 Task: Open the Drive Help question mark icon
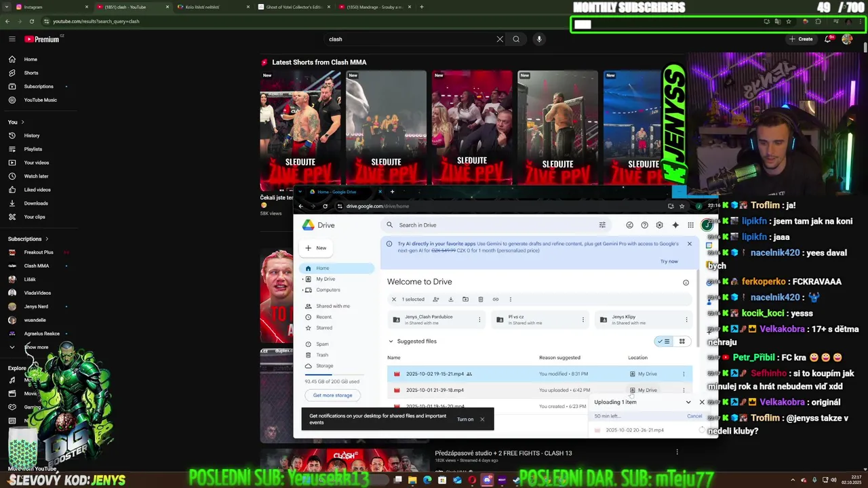[x=644, y=225]
